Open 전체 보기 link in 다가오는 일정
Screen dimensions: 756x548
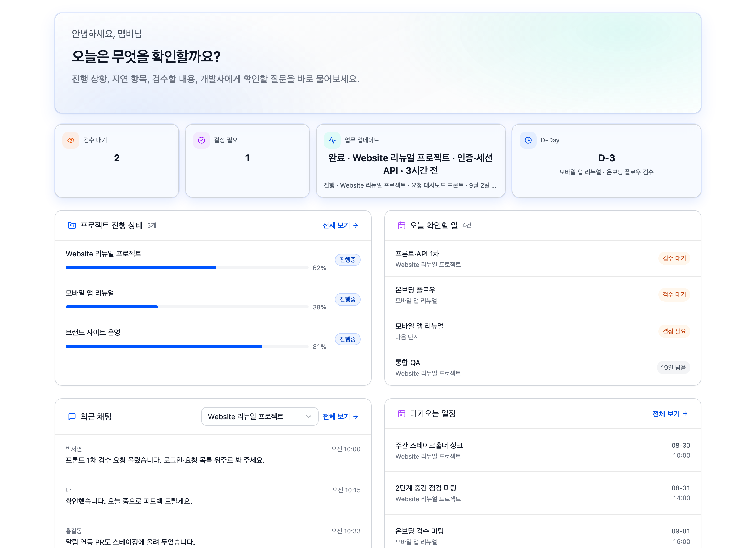(670, 413)
